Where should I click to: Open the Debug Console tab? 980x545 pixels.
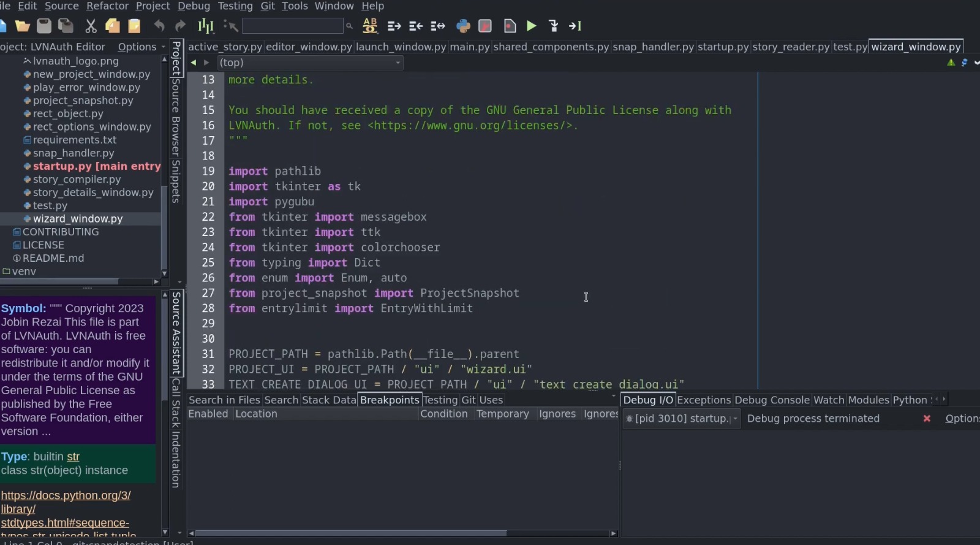click(x=772, y=400)
